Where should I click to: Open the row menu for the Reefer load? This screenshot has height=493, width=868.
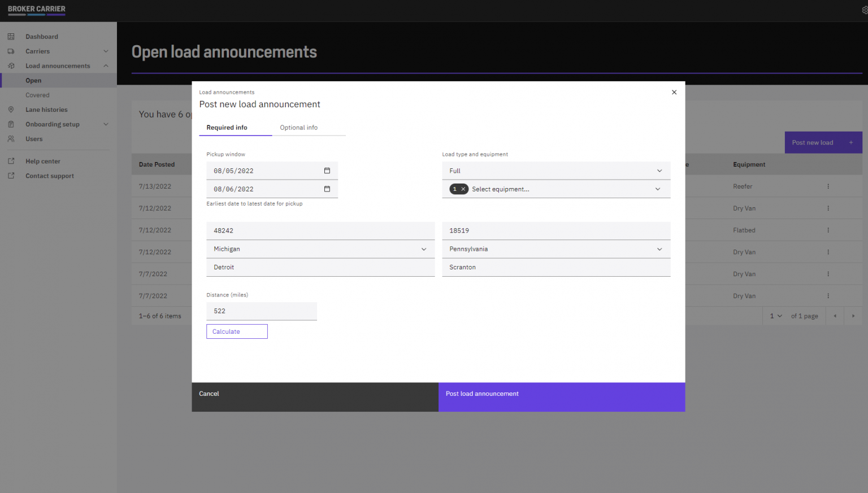[x=828, y=186]
